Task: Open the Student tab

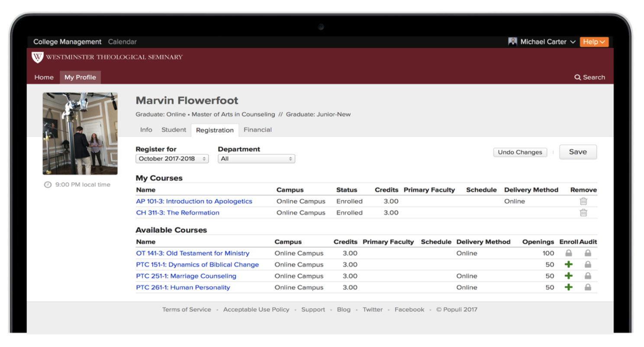Action: pyautogui.click(x=174, y=130)
